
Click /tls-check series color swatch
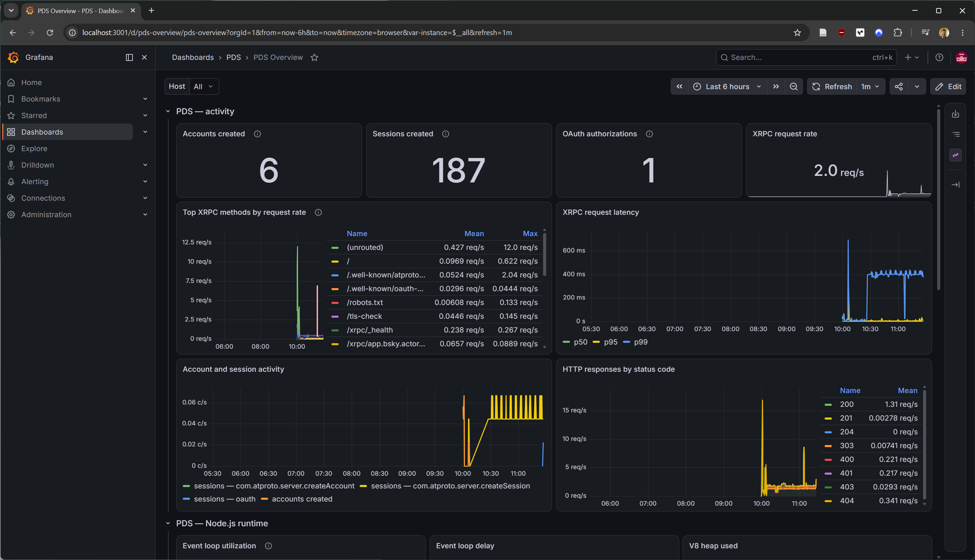335,316
